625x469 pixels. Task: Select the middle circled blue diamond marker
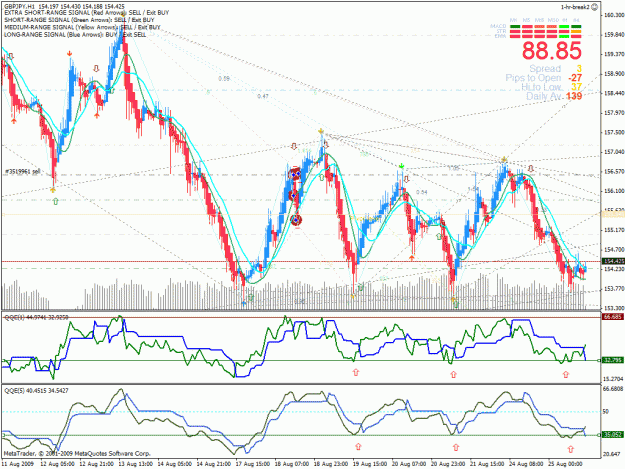(x=293, y=196)
